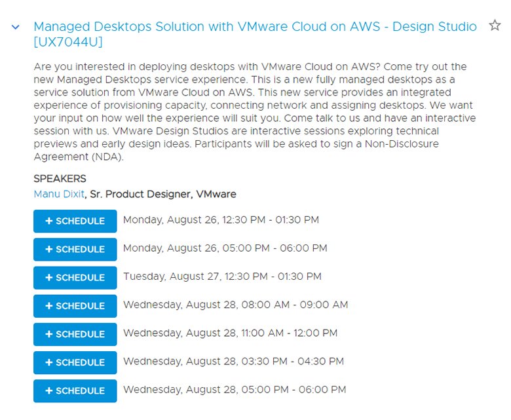Screen dimensions: 511x420
Task: Click the Monday, August 26, 12:30 PM time text
Action: pyautogui.click(x=221, y=220)
